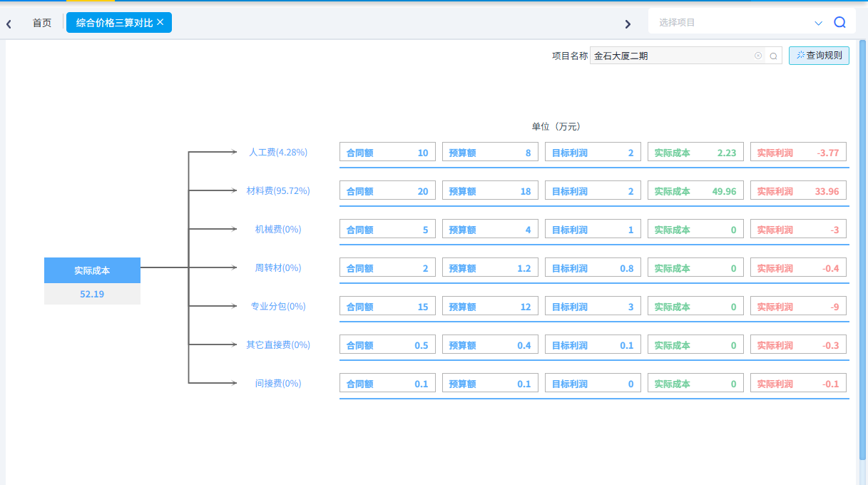
Task: Select the 人工费(4.28%) cost category
Action: click(x=277, y=152)
